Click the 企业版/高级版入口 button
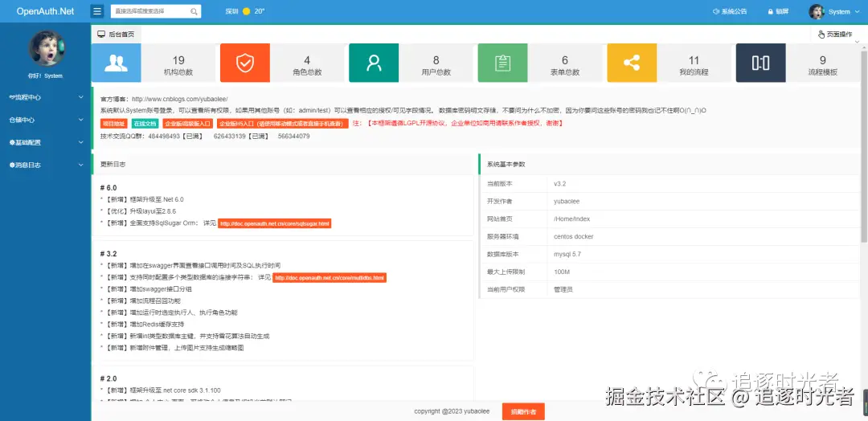The image size is (868, 421). pos(187,124)
